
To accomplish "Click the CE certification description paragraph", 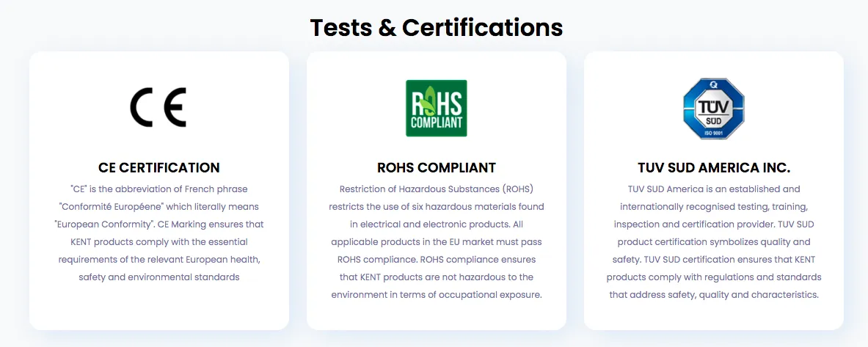I will click(x=159, y=233).
